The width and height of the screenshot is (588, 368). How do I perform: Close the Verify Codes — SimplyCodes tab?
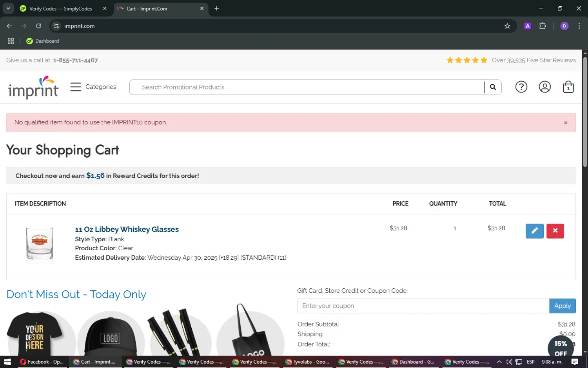pyautogui.click(x=105, y=9)
